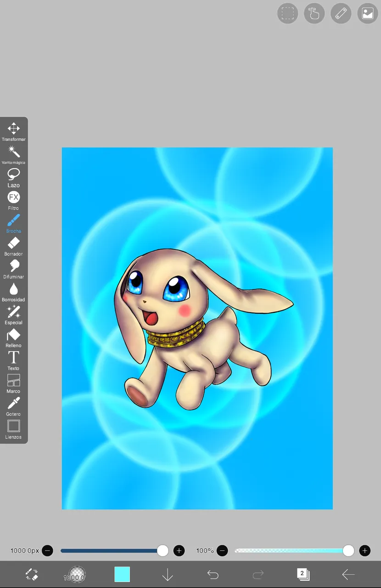Viewport: 381px width, 588px height.
Task: Click the brush size slider handle
Action: tap(162, 550)
